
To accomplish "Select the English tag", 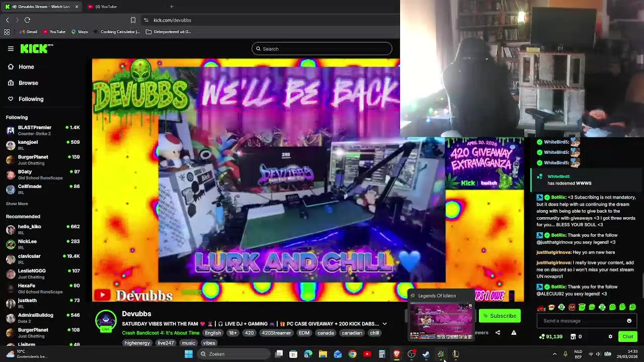I will point(213,333).
